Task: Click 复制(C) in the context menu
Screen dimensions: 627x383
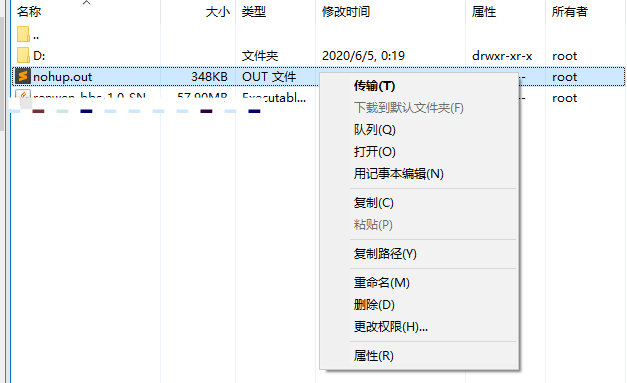Action: [373, 203]
